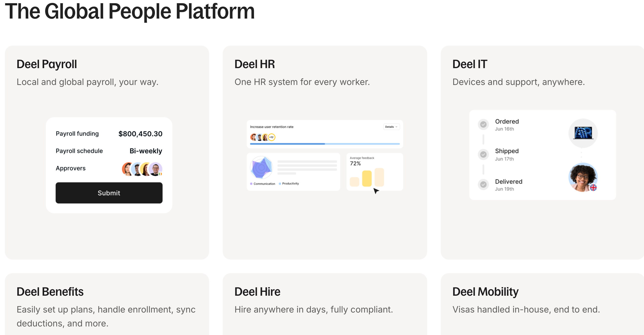
Task: Click the tallest average feedback bar
Action: [x=379, y=177]
